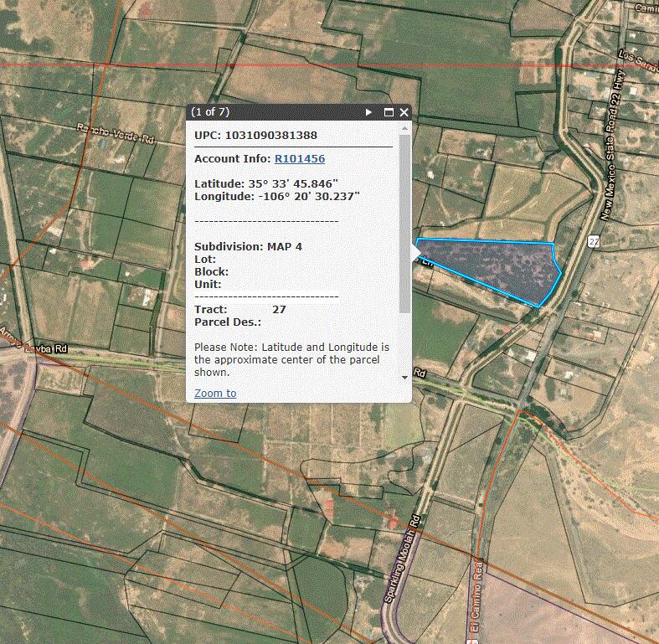
Task: Click the Zoom to link
Action: 215,393
